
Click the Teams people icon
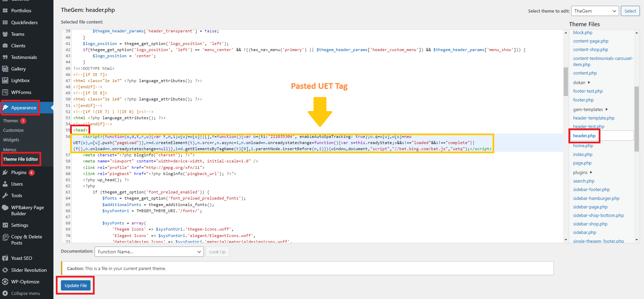5,34
